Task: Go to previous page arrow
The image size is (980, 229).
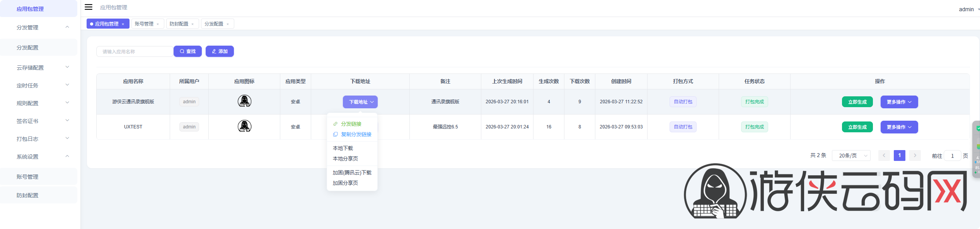Action: (884, 156)
